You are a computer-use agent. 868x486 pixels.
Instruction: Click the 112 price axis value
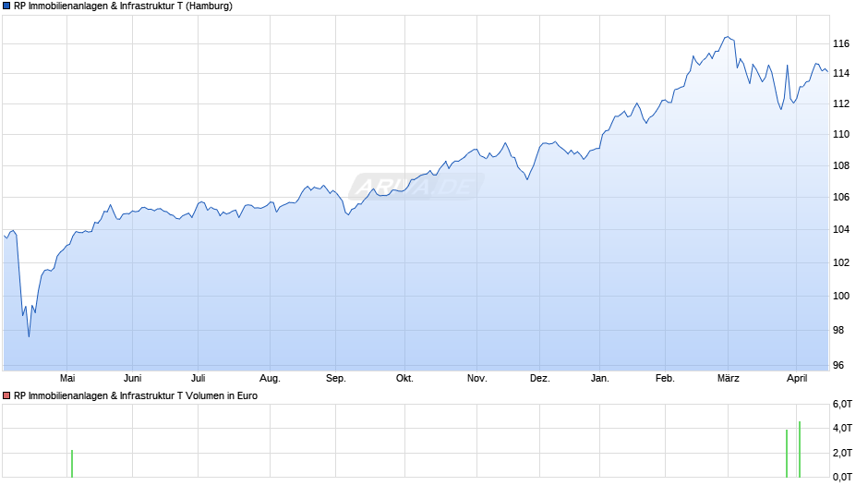841,103
